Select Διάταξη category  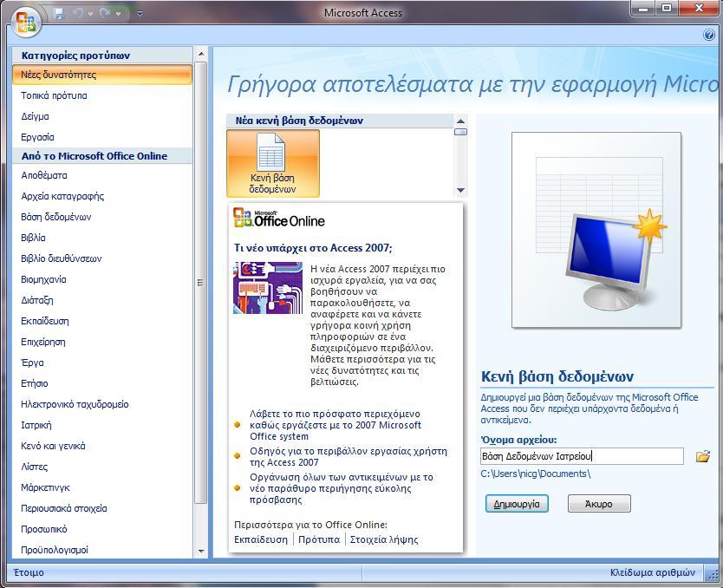pyautogui.click(x=102, y=300)
